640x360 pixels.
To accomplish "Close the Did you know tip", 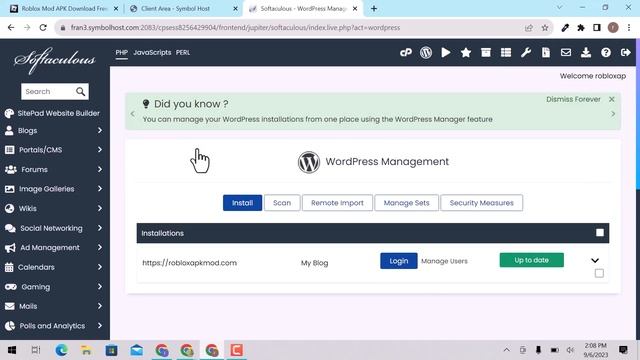I will tap(611, 99).
